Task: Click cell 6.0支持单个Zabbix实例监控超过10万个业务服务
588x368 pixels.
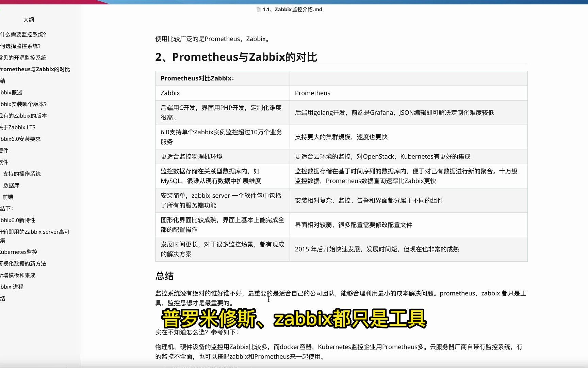Action: pos(222,137)
